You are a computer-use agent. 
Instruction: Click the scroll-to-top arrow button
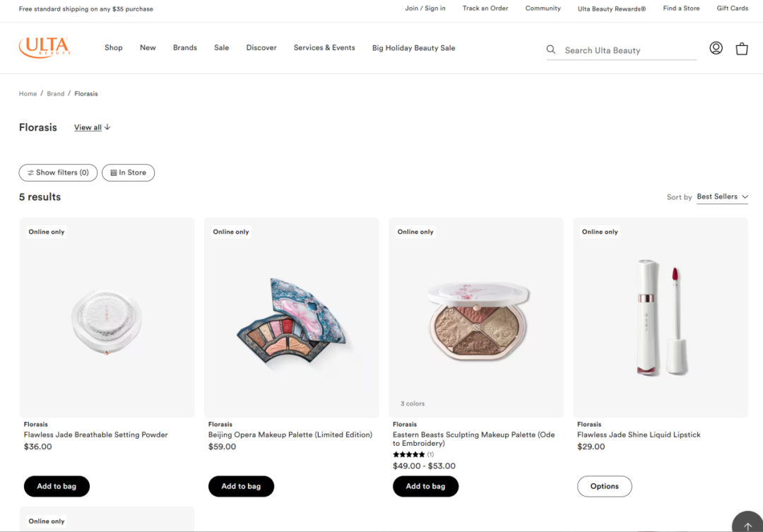tap(747, 525)
